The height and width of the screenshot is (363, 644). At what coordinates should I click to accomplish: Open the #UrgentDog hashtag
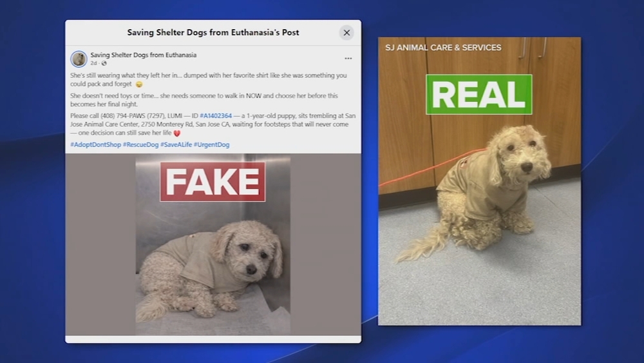click(x=211, y=144)
